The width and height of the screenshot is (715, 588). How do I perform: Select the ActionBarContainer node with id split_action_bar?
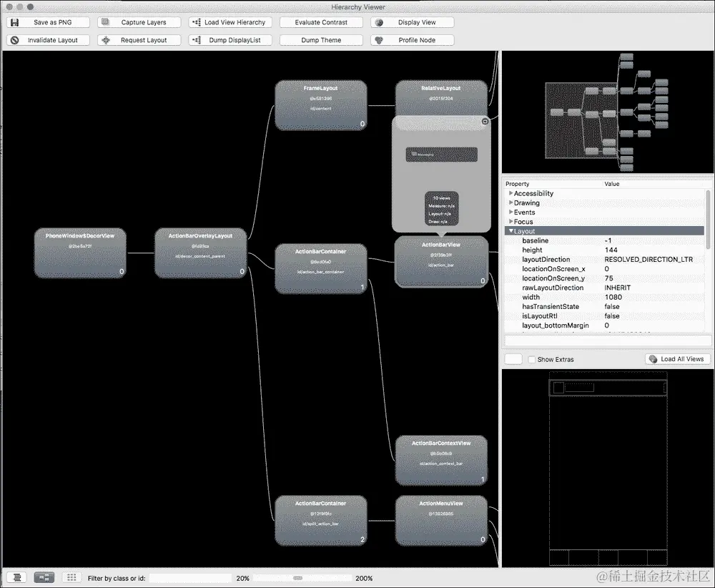[320, 521]
